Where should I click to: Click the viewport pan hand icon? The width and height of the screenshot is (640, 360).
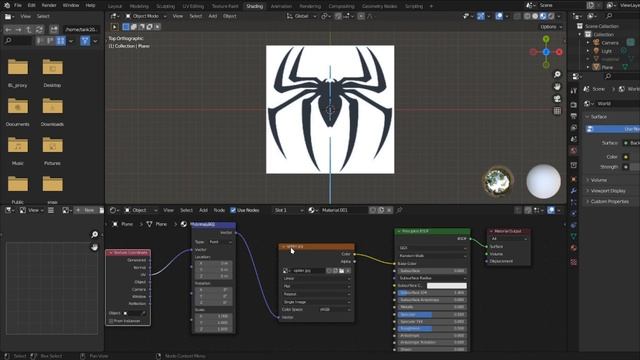coord(557,87)
